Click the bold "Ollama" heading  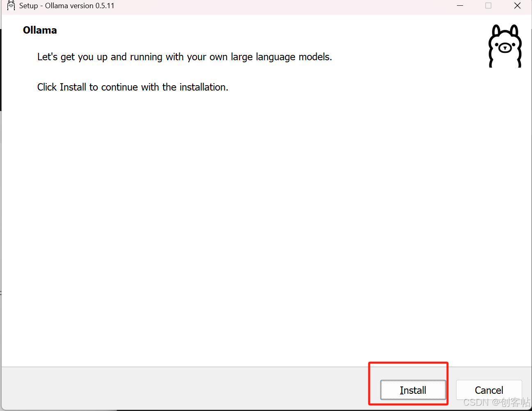click(x=40, y=30)
